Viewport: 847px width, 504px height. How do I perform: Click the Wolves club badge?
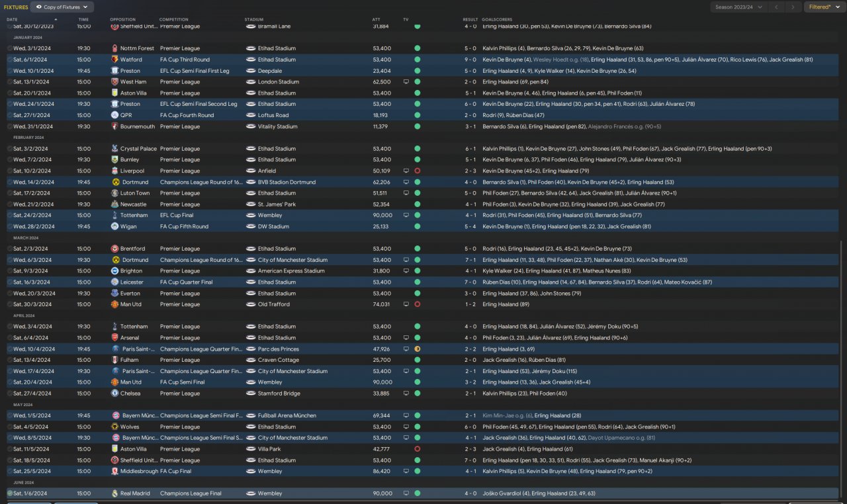click(x=115, y=427)
